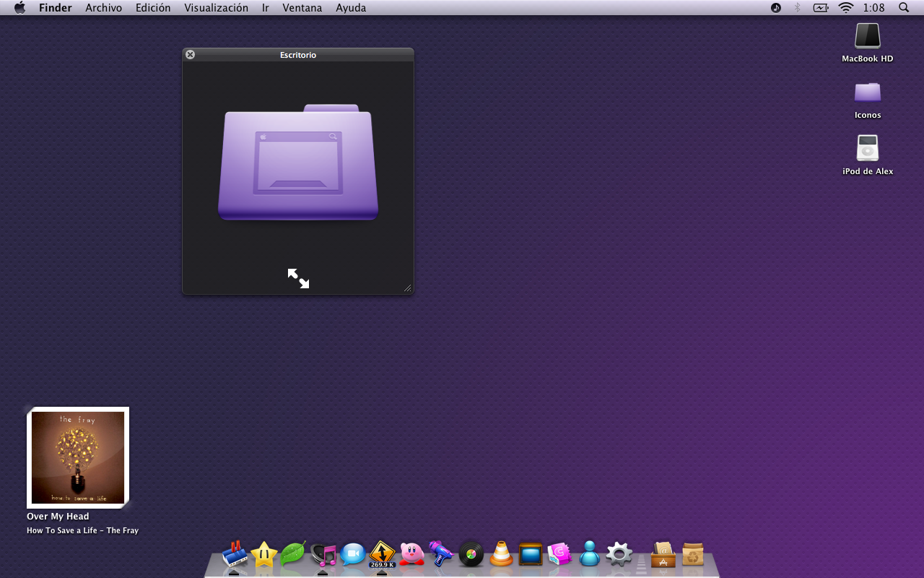
Task: Click the large purple desktop folder preview
Action: click(298, 163)
